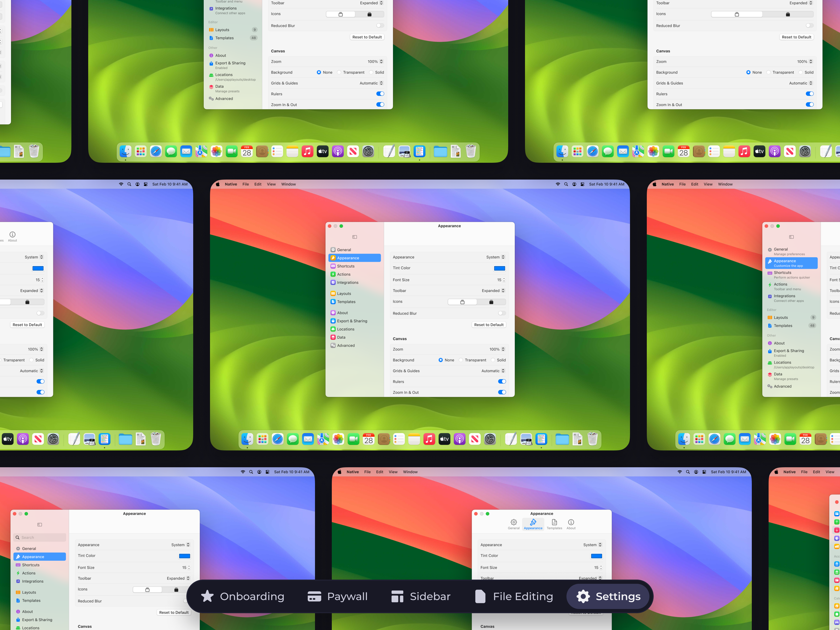Click the Search field in bottom-left window's sidebar

point(39,537)
